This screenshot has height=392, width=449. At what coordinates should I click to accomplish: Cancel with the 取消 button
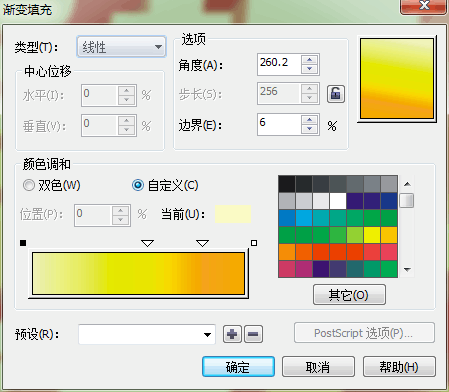(318, 367)
